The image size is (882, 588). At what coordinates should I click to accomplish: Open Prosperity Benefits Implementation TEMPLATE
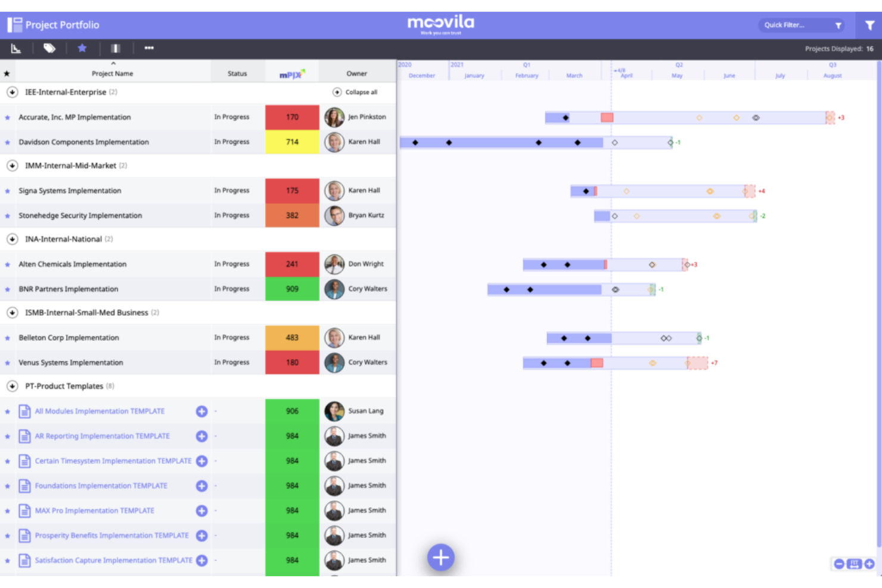pyautogui.click(x=111, y=536)
